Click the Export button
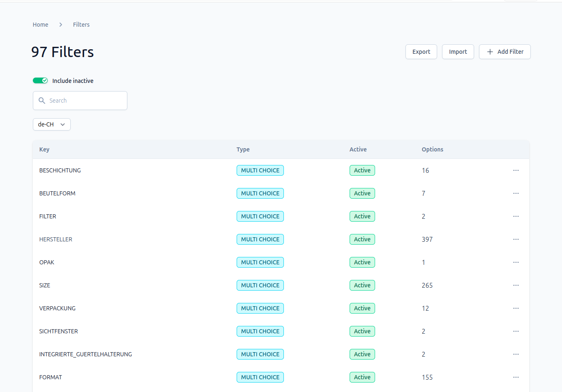 click(421, 52)
